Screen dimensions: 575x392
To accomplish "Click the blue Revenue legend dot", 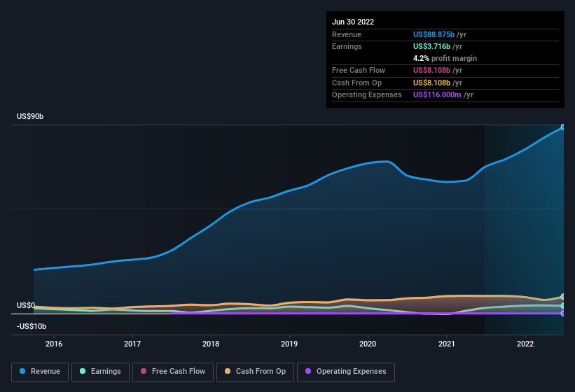I will click(22, 371).
